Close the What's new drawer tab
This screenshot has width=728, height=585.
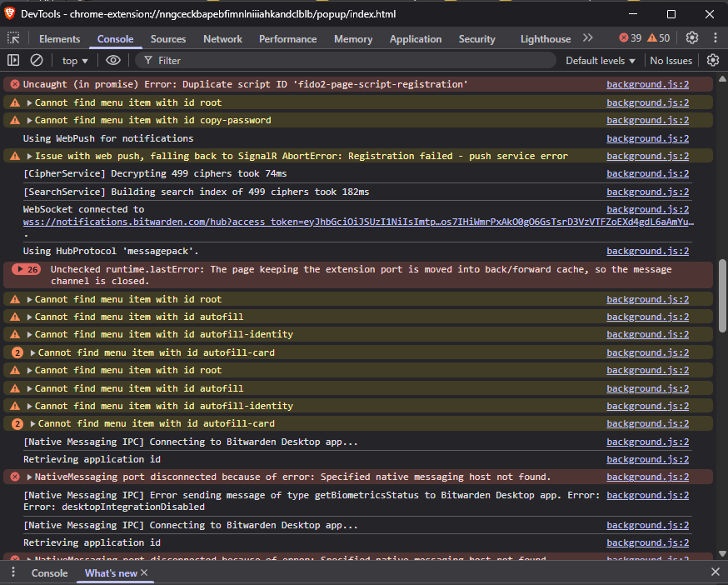(x=144, y=573)
